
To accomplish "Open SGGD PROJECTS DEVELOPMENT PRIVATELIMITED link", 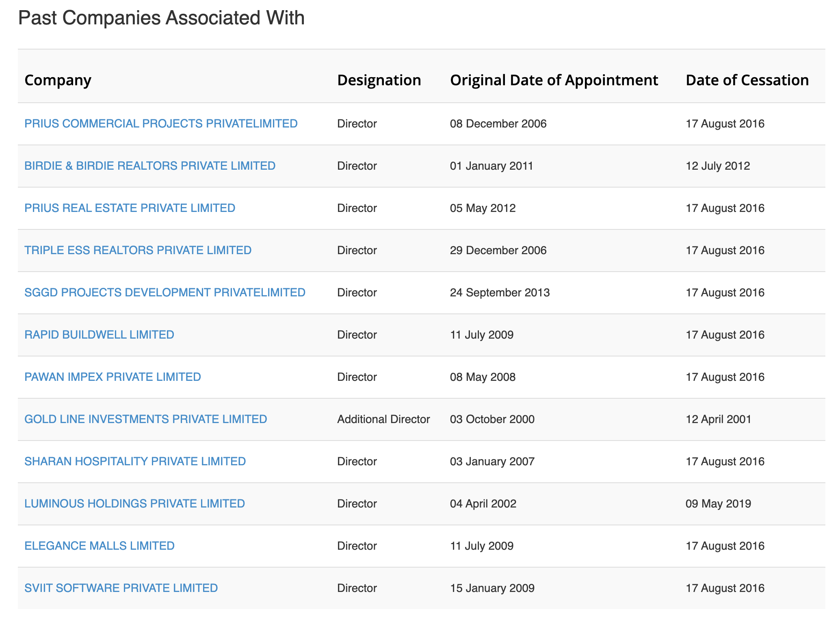I will click(165, 292).
